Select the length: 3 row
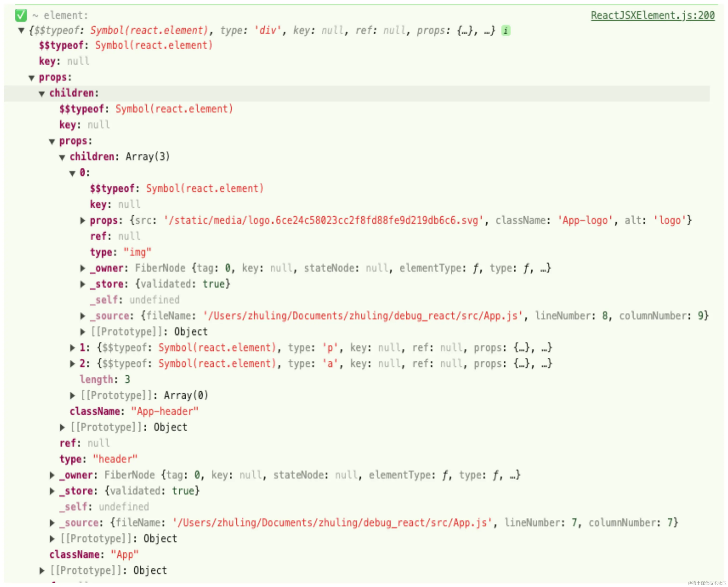The image size is (728, 587). tap(105, 379)
